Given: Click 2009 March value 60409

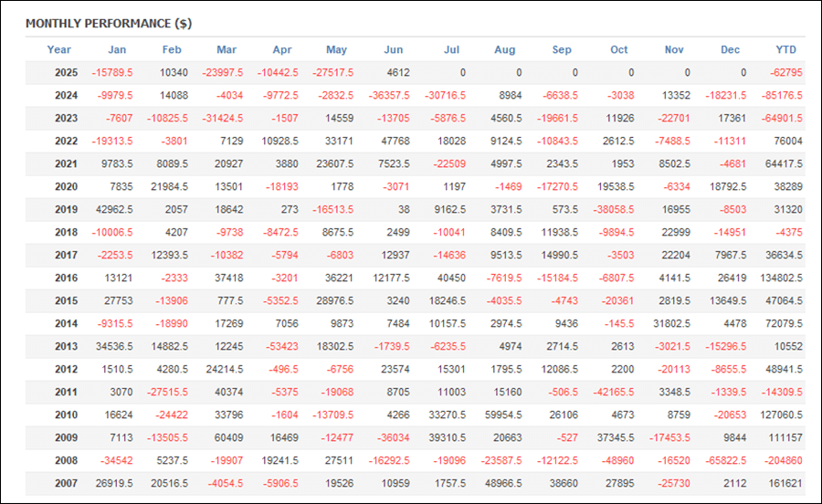Looking at the screenshot, I should [x=228, y=437].
